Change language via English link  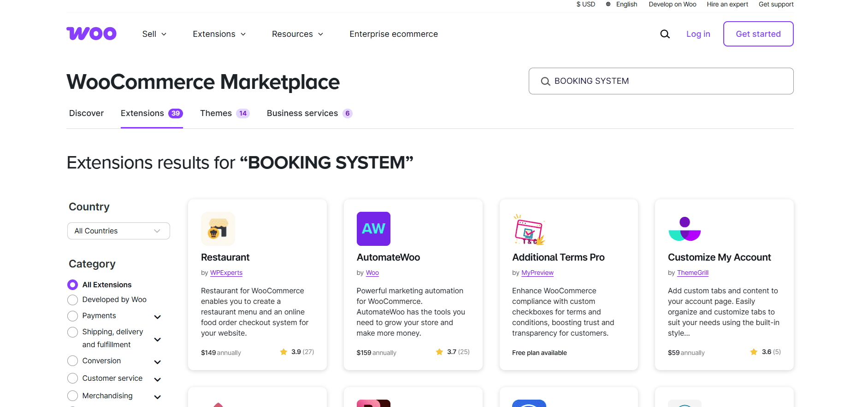(x=626, y=4)
